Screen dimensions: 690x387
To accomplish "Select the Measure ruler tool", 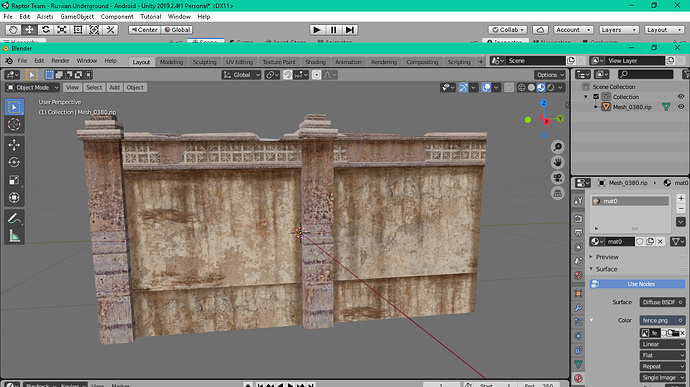I will [14, 236].
